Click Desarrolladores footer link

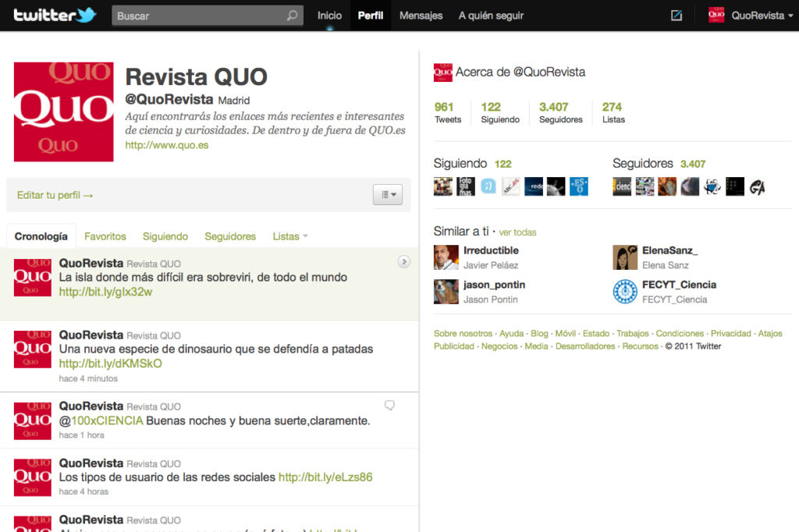585,346
